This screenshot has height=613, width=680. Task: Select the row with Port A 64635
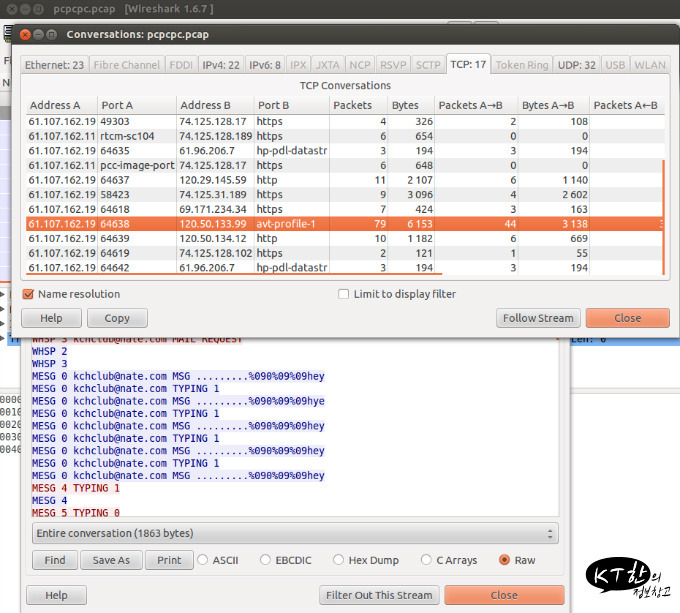[345, 151]
